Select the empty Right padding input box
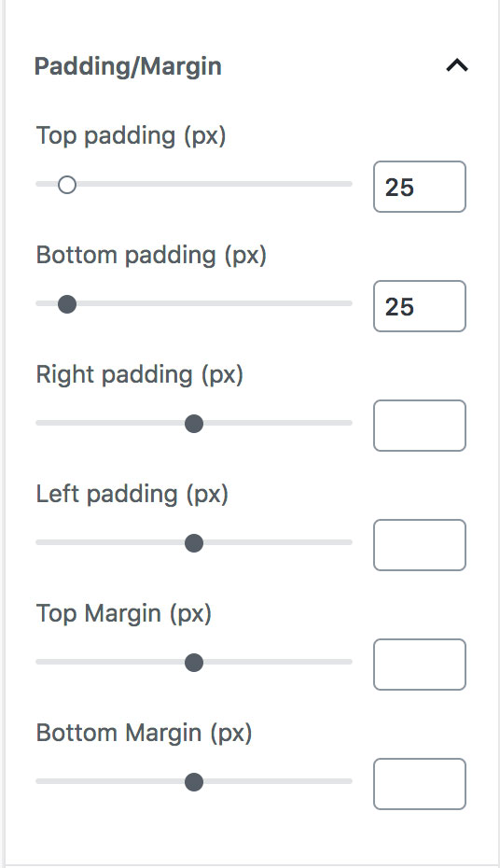This screenshot has width=500, height=868. 420,426
